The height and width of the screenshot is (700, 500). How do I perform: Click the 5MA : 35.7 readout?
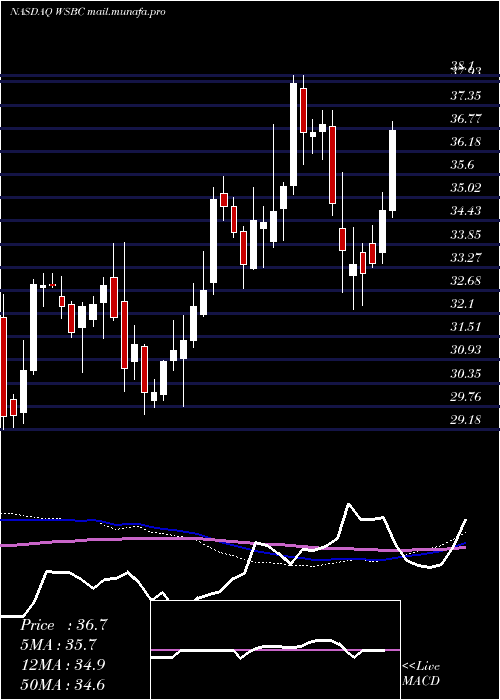58,645
